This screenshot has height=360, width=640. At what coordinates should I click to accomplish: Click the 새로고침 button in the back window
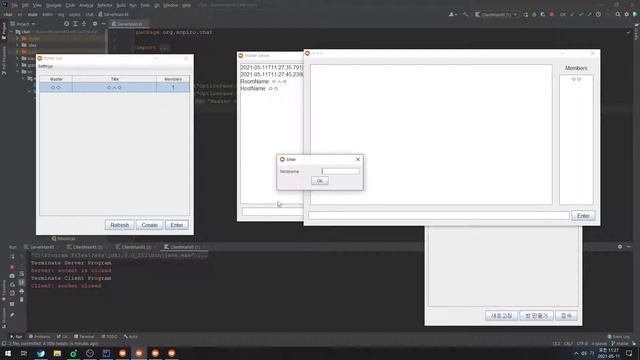(x=501, y=316)
